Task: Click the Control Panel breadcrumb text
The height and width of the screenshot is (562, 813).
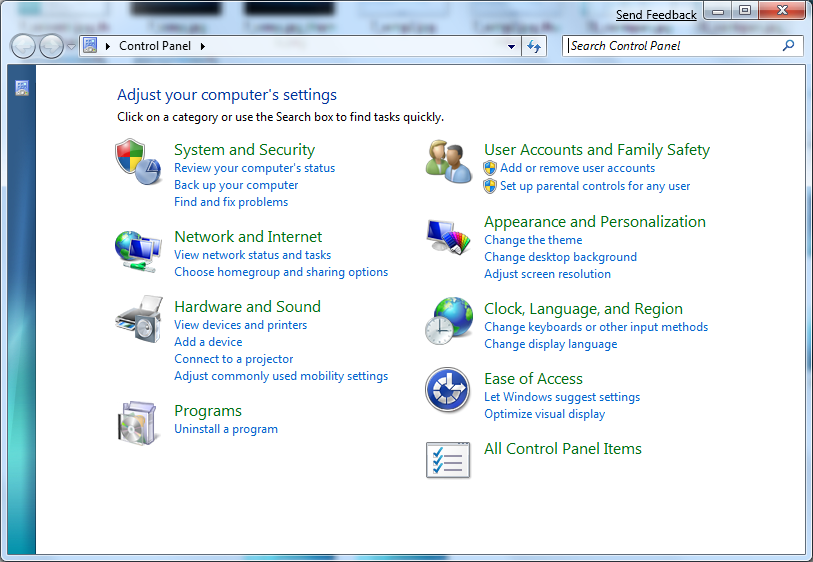Action: coord(155,46)
